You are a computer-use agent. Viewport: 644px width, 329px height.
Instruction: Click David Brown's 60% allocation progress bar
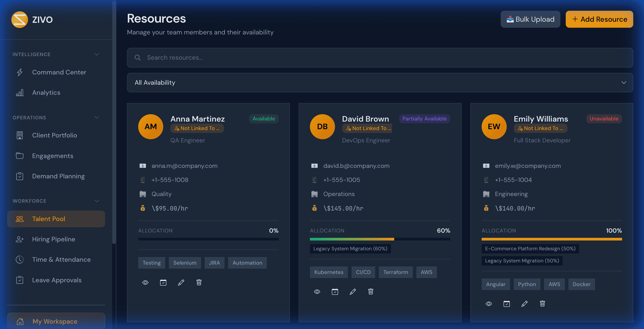(x=380, y=239)
